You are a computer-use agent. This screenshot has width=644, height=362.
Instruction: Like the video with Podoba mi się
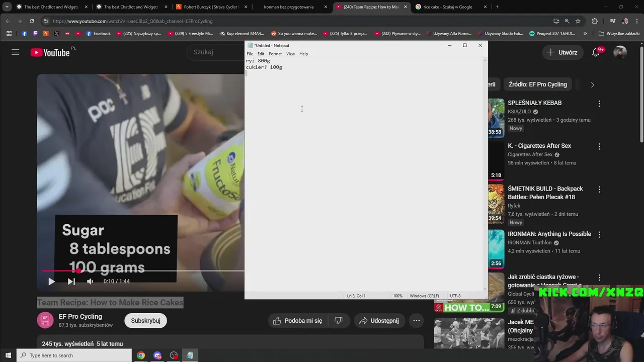(x=297, y=321)
